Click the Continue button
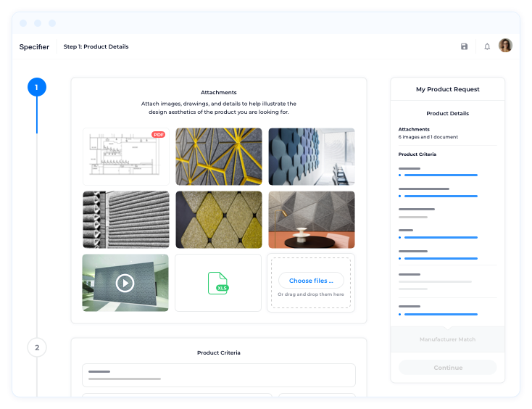This screenshot has height=409, width=532. click(447, 367)
